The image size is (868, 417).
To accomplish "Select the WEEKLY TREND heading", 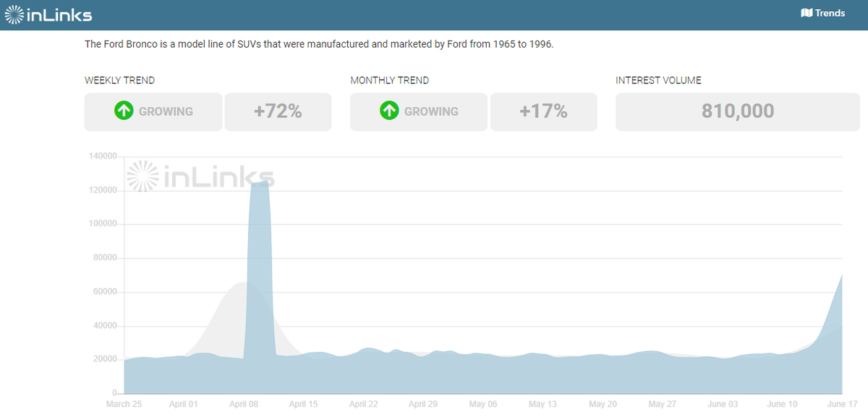I will click(x=119, y=80).
